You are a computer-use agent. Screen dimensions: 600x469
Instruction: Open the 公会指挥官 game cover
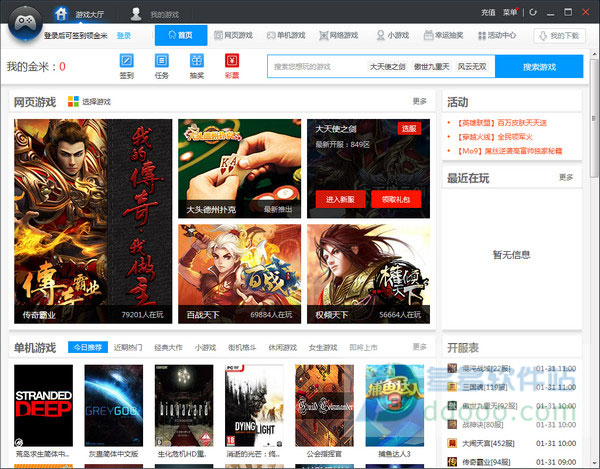(324, 405)
